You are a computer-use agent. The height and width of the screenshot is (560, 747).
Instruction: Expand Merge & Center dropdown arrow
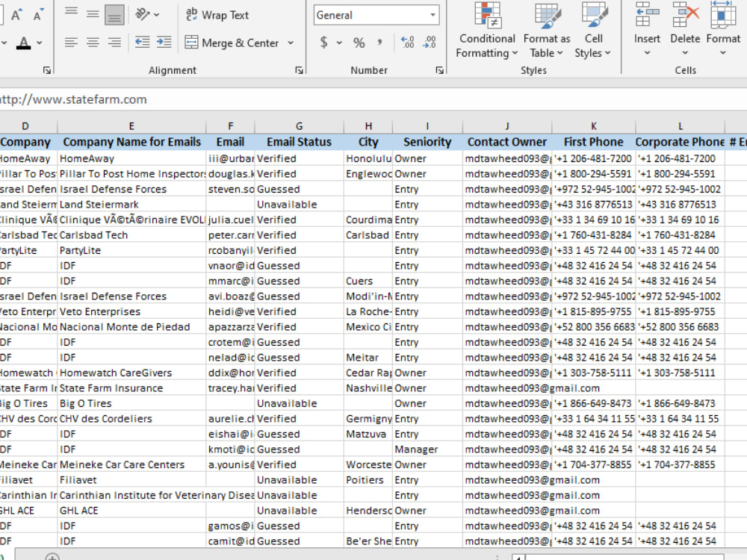(291, 43)
